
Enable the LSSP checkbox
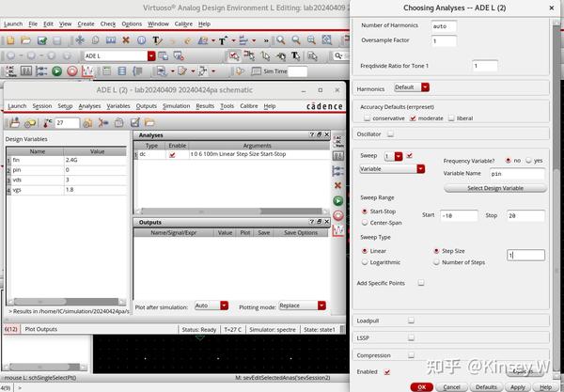pyautogui.click(x=411, y=337)
